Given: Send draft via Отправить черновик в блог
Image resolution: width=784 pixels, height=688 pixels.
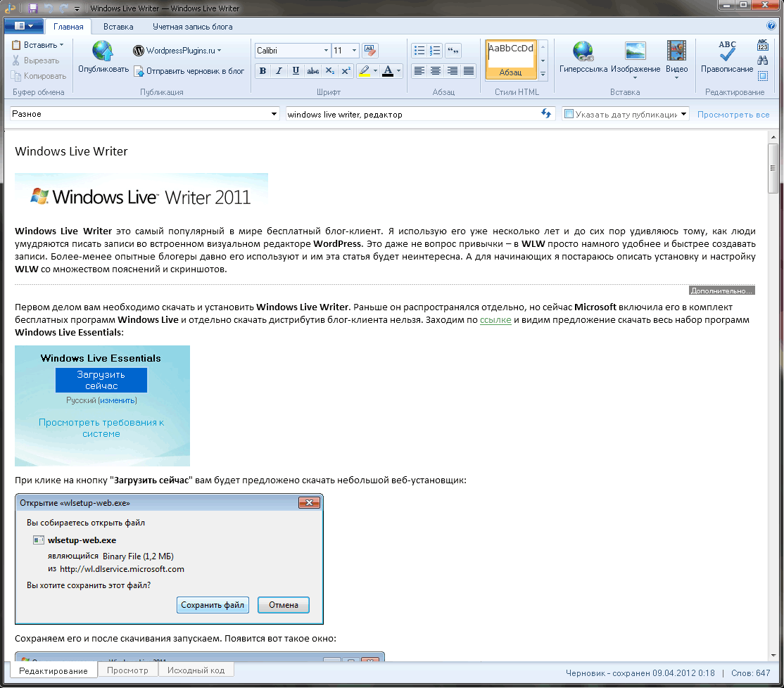Looking at the screenshot, I should click(x=189, y=71).
